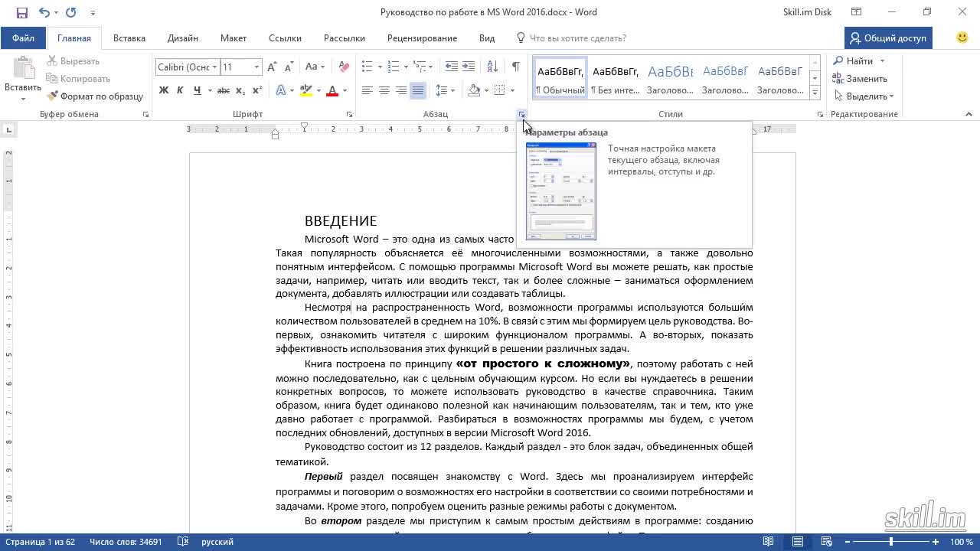
Task: Click the Multilevel list icon
Action: [x=420, y=67]
